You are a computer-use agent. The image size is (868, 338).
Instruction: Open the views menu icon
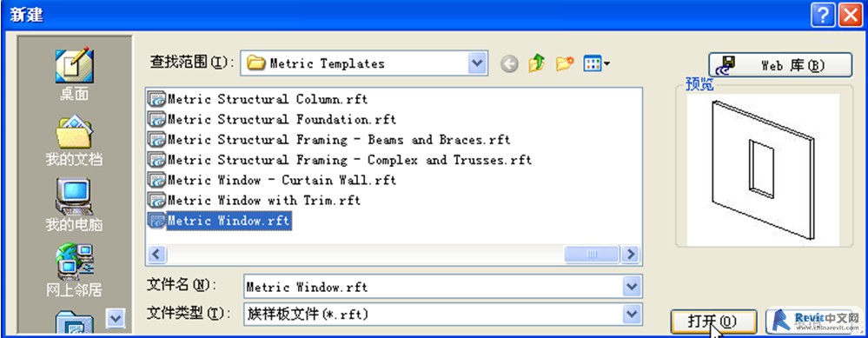click(596, 64)
